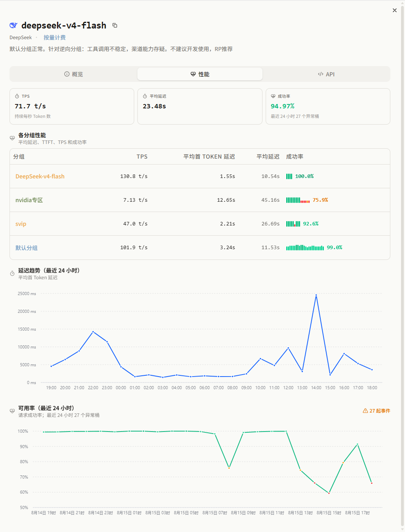Click the 47.0 t/s cell
Viewport: 405px width, 532px height.
(135, 224)
